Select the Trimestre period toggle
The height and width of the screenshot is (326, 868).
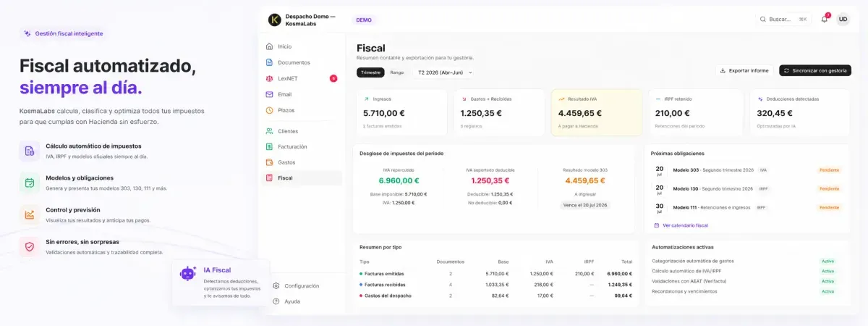click(371, 72)
